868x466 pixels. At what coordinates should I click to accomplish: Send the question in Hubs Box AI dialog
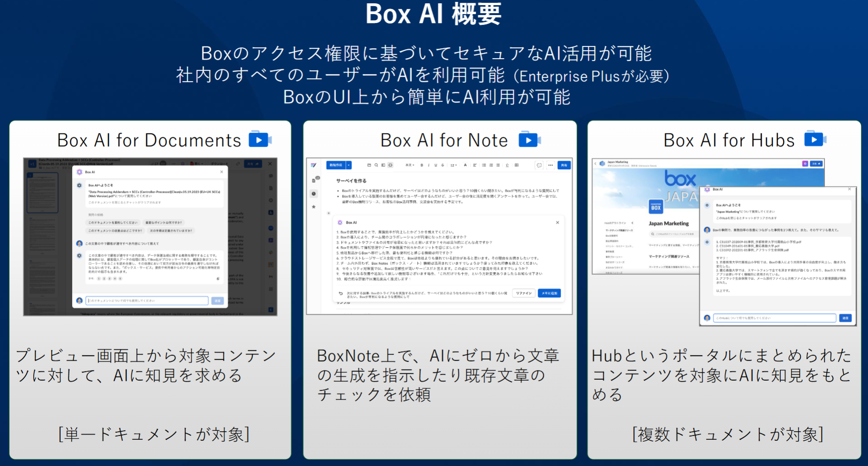coord(845,318)
